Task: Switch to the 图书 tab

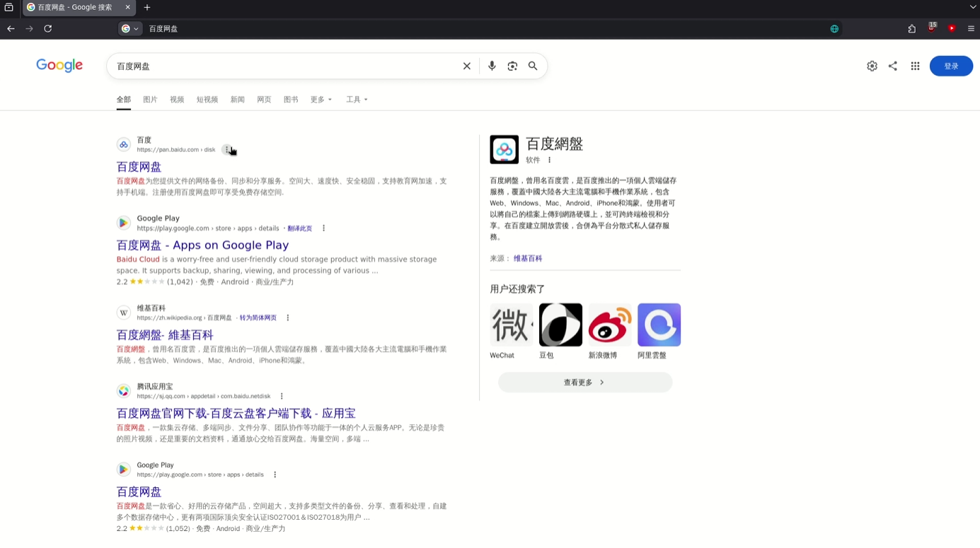Action: coord(291,100)
